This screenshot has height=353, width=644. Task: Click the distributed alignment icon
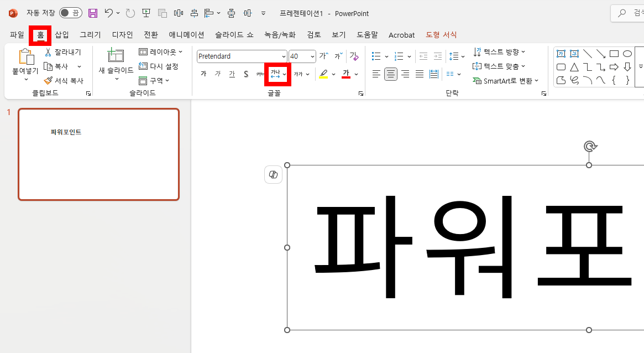434,74
